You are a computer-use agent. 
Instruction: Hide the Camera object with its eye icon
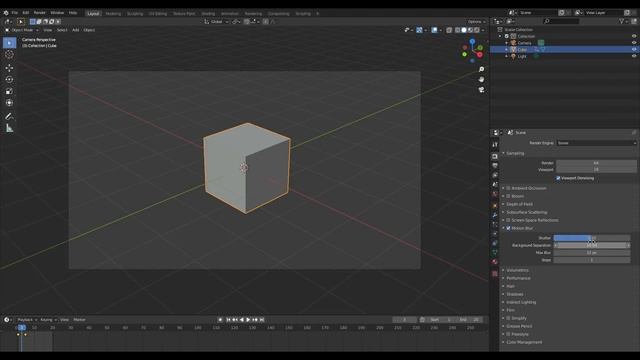click(634, 43)
